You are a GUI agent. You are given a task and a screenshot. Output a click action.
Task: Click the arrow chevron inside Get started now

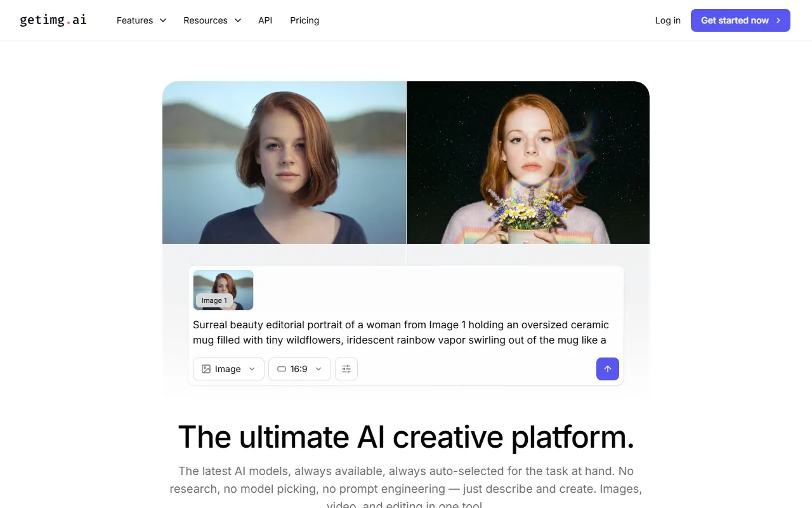point(778,20)
